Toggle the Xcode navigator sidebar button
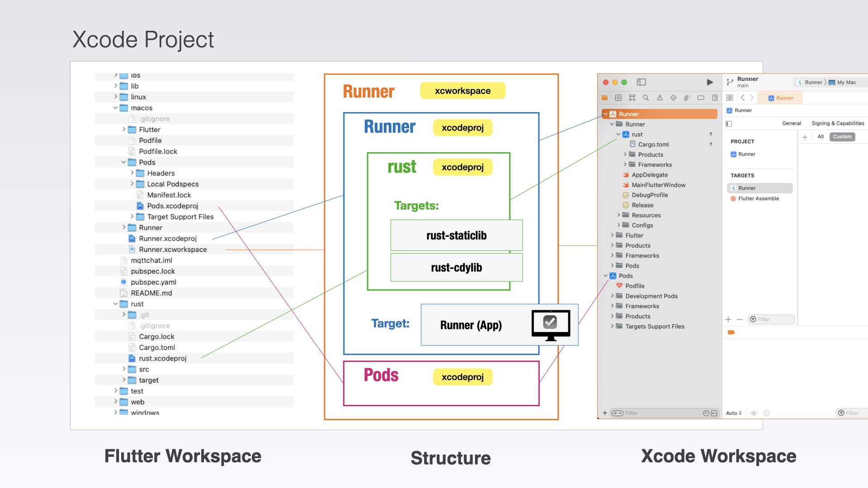The height and width of the screenshot is (488, 868). coord(641,82)
